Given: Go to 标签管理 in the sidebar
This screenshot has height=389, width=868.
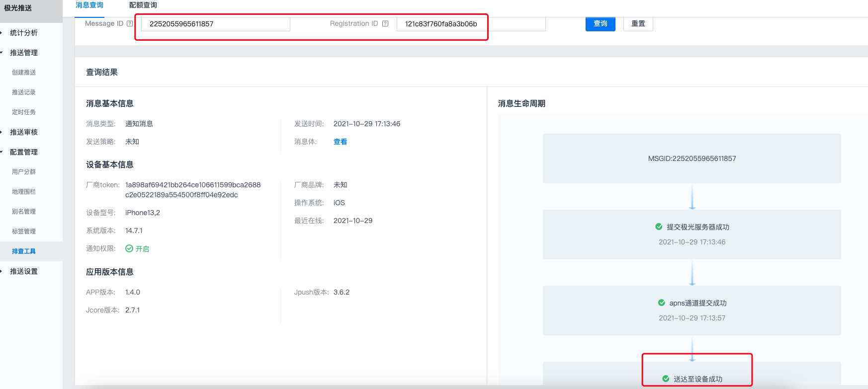Looking at the screenshot, I should click(24, 232).
